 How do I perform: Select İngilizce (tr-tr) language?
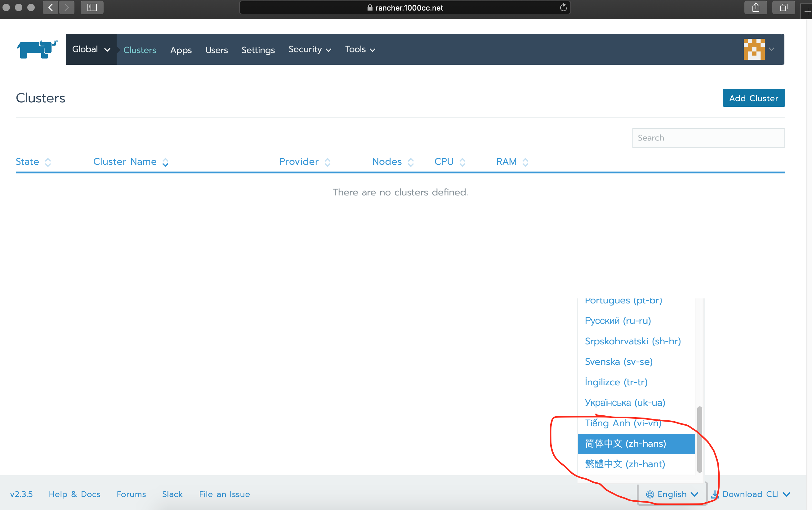pyautogui.click(x=636, y=382)
